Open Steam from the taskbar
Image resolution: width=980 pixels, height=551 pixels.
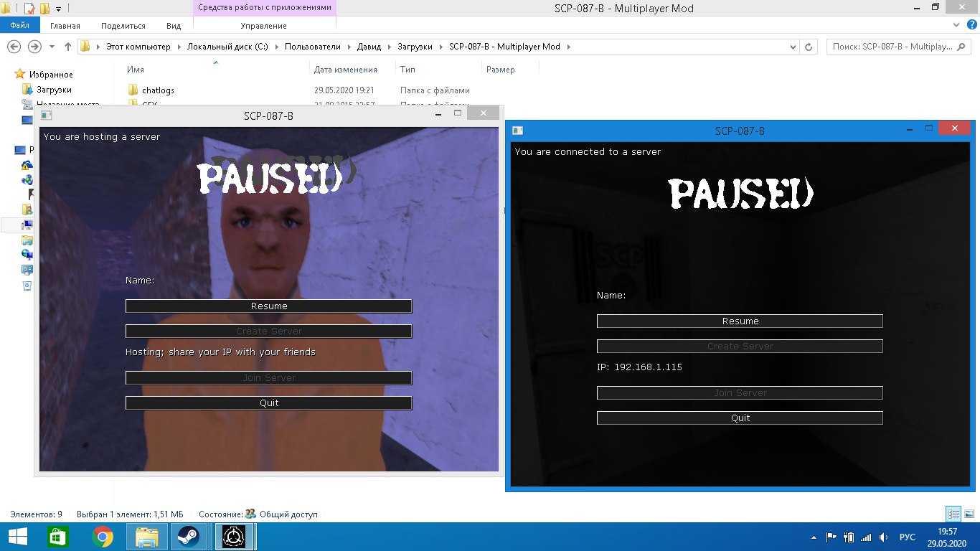[189, 537]
